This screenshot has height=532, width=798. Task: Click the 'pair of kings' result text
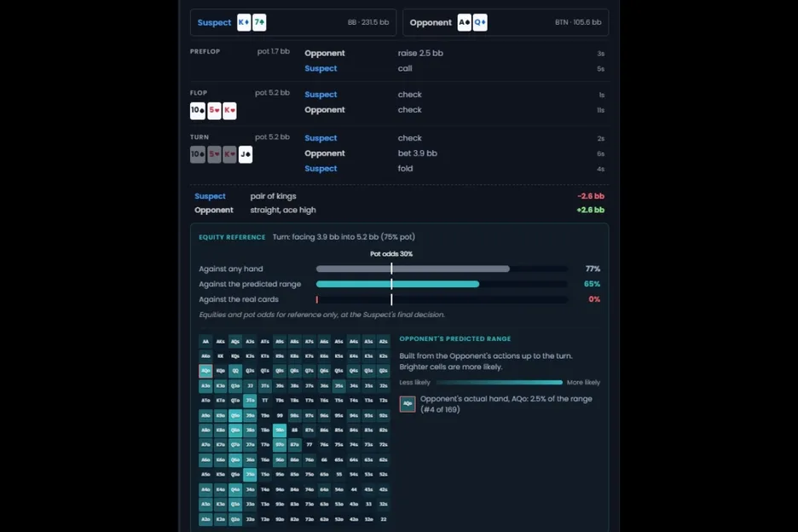coord(274,196)
